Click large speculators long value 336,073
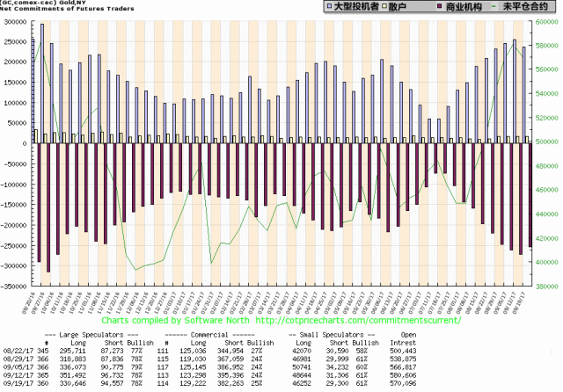The height and width of the screenshot is (392, 563). 72,367
